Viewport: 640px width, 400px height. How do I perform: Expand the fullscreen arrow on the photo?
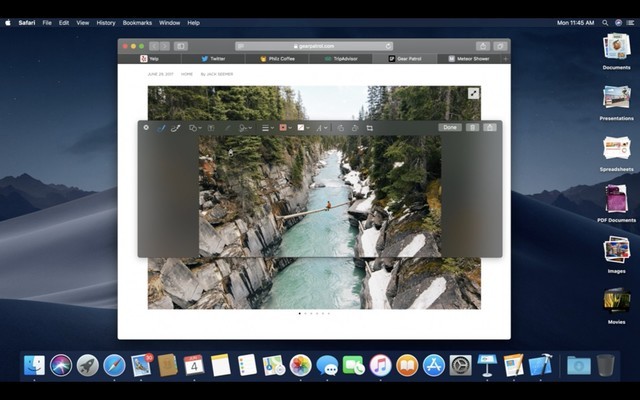pyautogui.click(x=473, y=93)
